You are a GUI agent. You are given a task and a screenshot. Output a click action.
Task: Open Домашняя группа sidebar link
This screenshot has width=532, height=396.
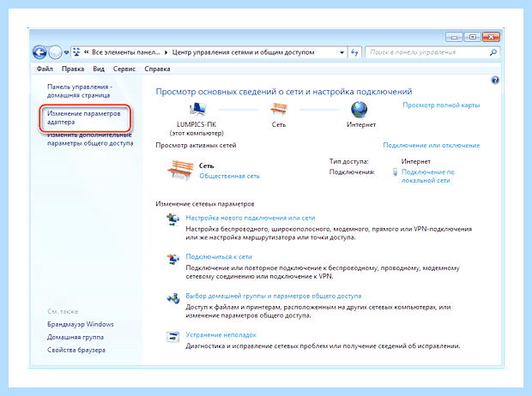(76, 338)
